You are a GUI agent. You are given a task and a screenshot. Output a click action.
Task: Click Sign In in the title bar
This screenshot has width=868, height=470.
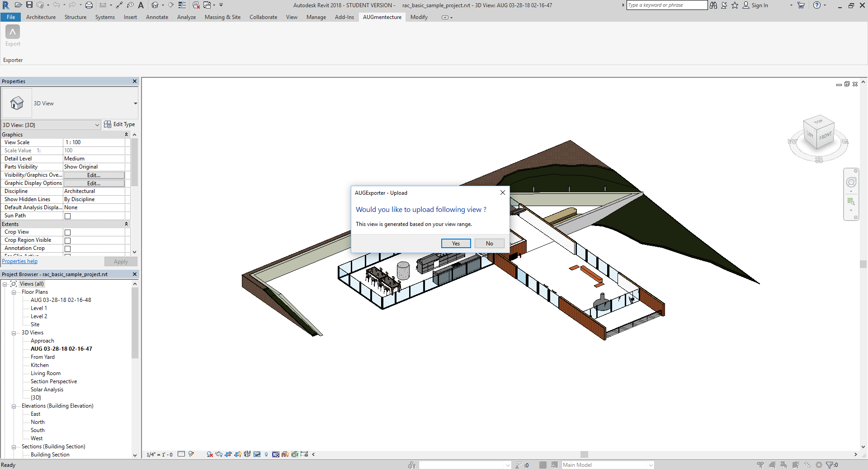pyautogui.click(x=759, y=5)
